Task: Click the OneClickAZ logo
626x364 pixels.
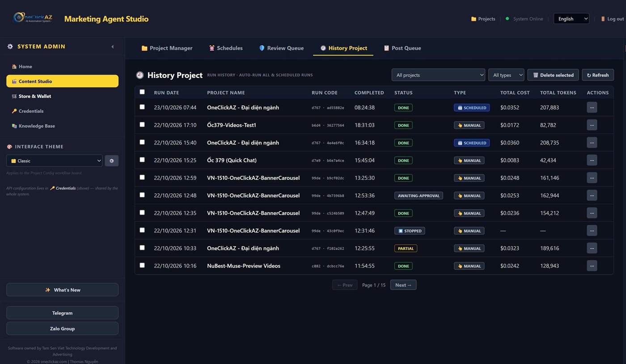Action: [x=33, y=18]
